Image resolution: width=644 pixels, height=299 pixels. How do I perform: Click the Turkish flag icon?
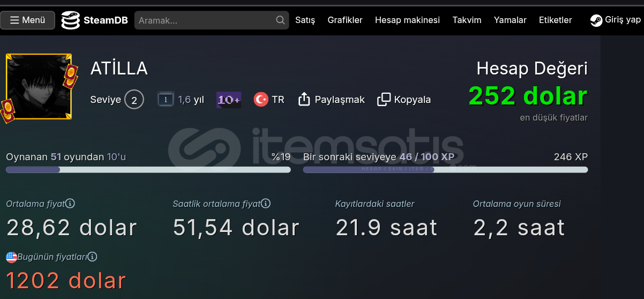click(x=261, y=100)
